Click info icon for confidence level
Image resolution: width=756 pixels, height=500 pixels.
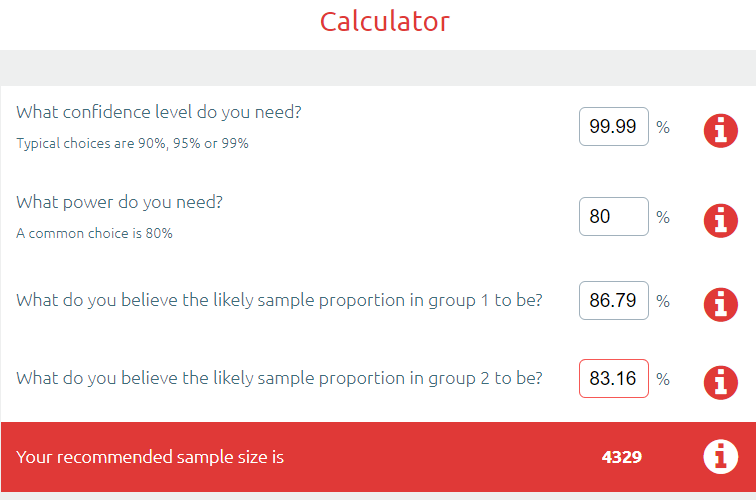[x=720, y=130]
